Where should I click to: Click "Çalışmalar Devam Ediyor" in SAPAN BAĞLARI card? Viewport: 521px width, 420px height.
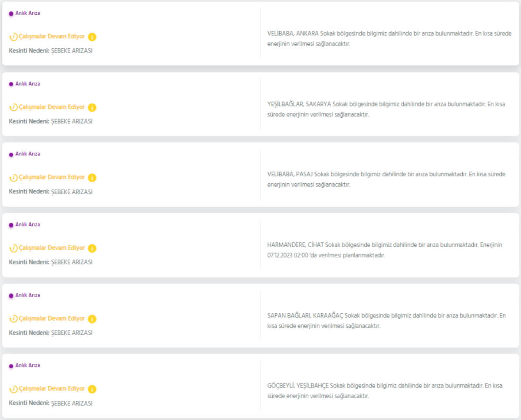point(52,318)
